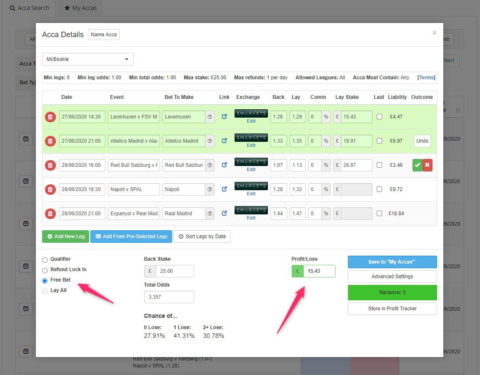The width and height of the screenshot is (480, 375).
Task: Click Add From Pre-Selected Legs button
Action: (131, 236)
